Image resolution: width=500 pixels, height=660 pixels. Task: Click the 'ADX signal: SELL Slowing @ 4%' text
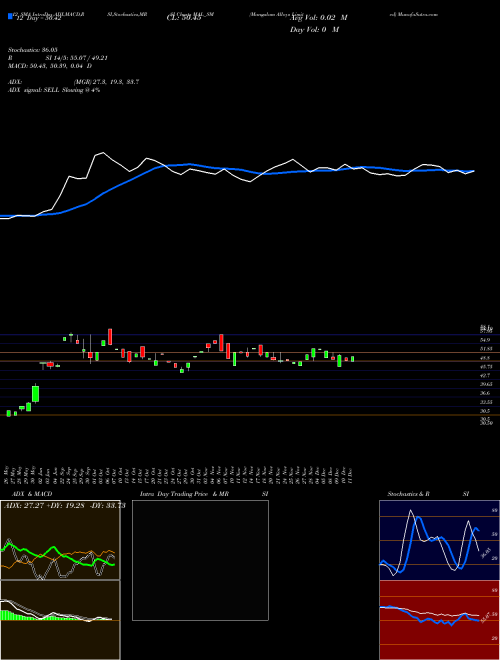(54, 90)
